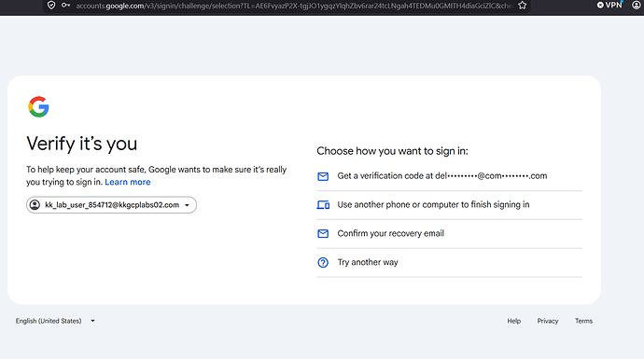The image size is (644, 359).
Task: Open the Learn more link
Action: coord(128,182)
